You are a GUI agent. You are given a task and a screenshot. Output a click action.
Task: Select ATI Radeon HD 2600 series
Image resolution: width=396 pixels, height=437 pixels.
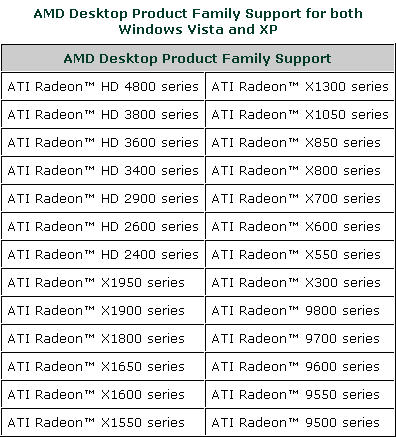click(103, 226)
